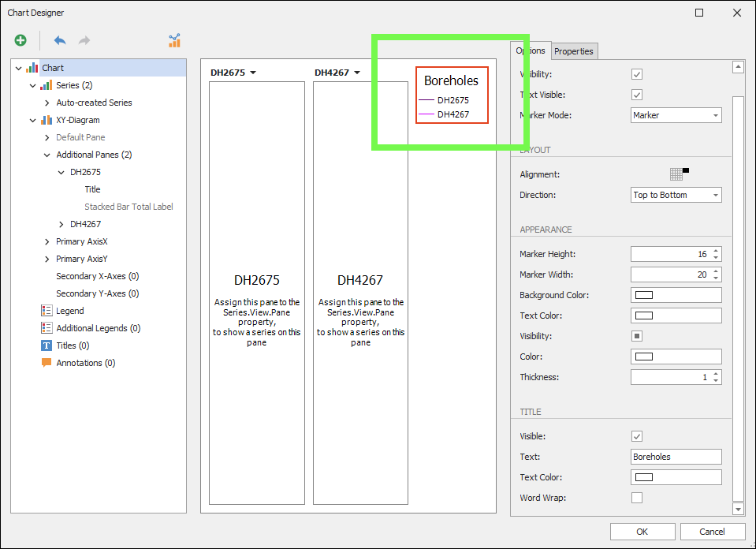Click the OK button
This screenshot has width=756, height=549.
tap(642, 532)
